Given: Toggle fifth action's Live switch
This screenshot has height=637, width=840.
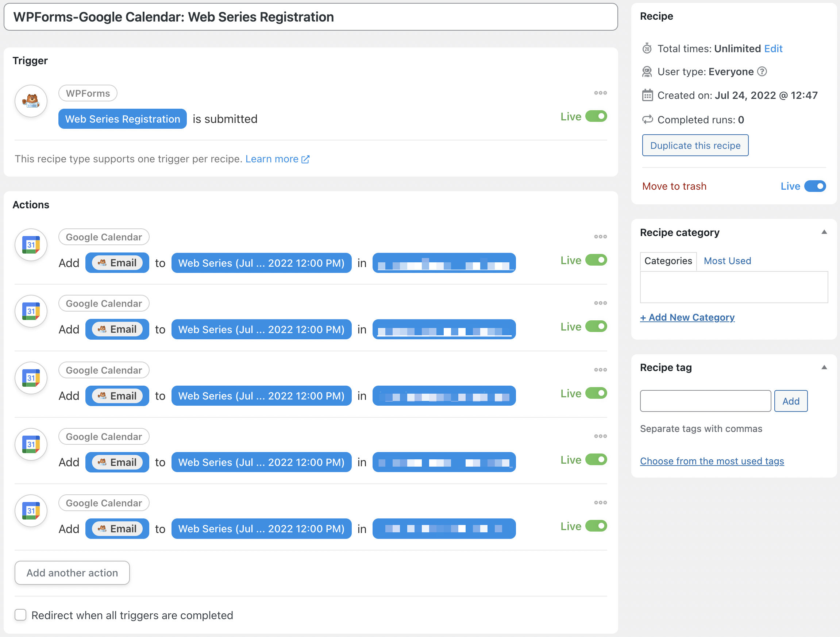Looking at the screenshot, I should [x=596, y=526].
